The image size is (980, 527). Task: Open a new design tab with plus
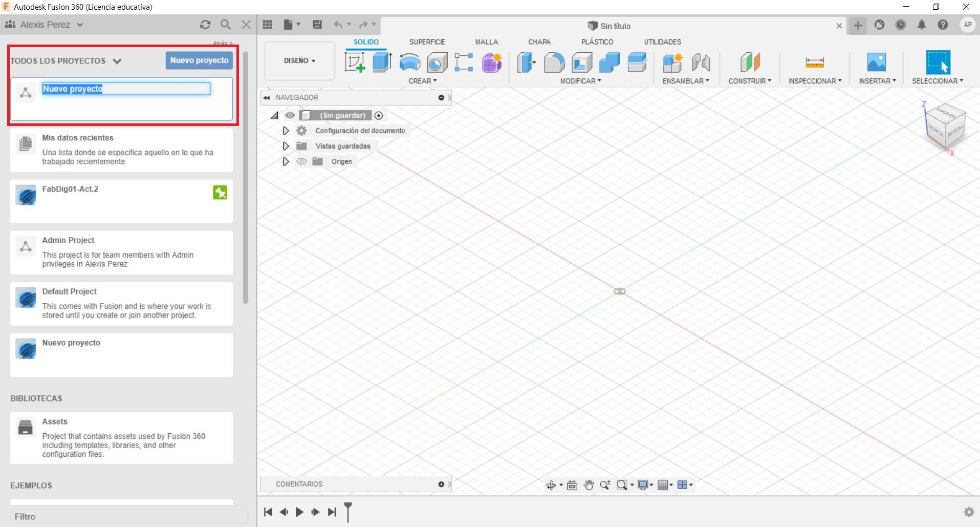(x=858, y=25)
